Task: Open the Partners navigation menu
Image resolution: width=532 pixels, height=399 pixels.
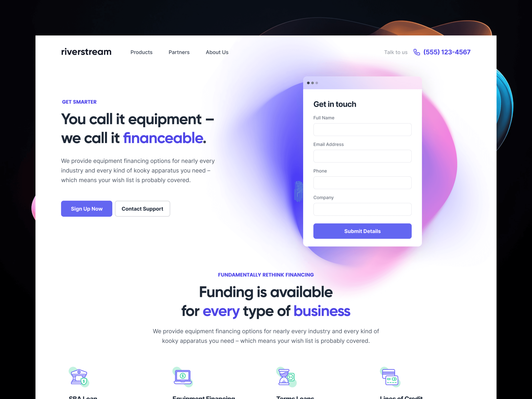Action: (178, 52)
